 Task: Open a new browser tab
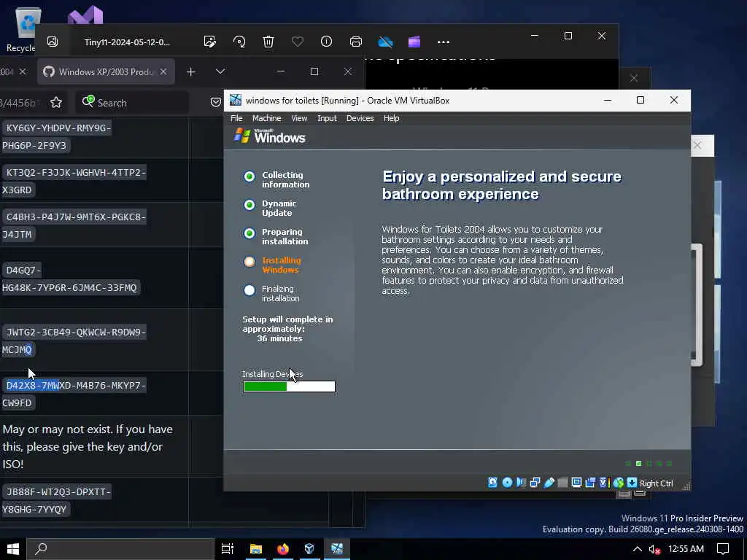click(191, 71)
